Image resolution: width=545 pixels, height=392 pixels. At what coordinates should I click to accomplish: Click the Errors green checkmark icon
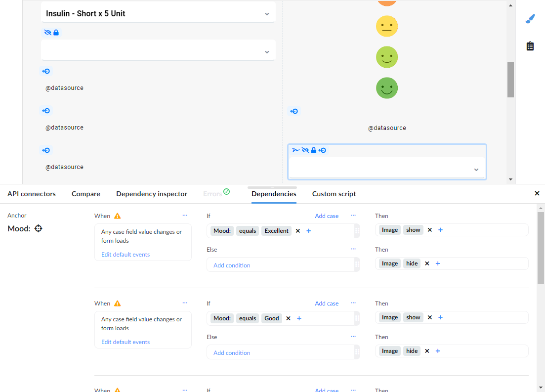coord(227,191)
